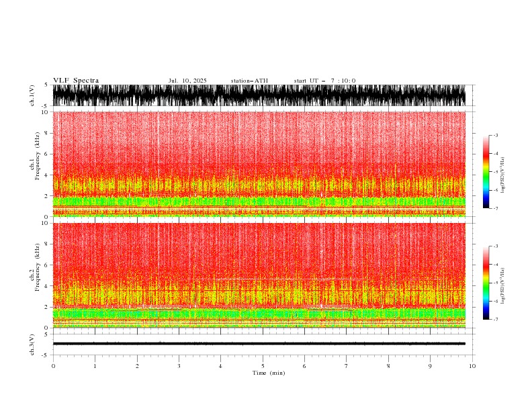Click the ch.3 flat waveform trace
532x411 pixels.
pyautogui.click(x=259, y=344)
